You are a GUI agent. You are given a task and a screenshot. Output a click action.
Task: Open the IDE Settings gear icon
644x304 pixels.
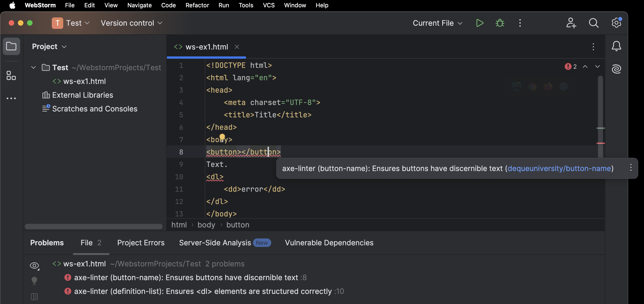point(616,23)
